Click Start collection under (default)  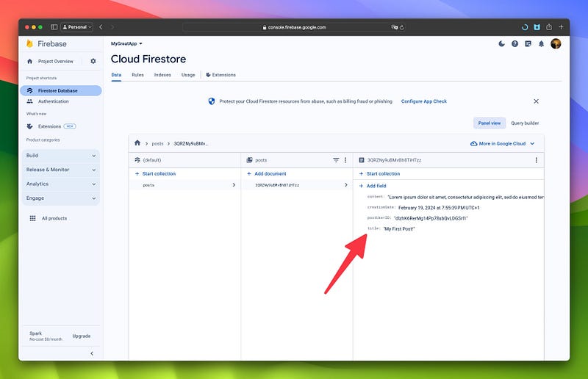(x=155, y=173)
